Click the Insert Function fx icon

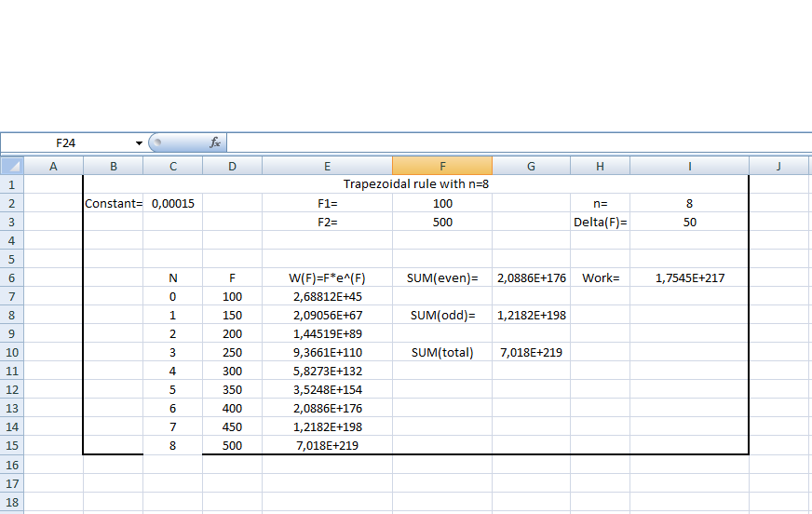[214, 142]
